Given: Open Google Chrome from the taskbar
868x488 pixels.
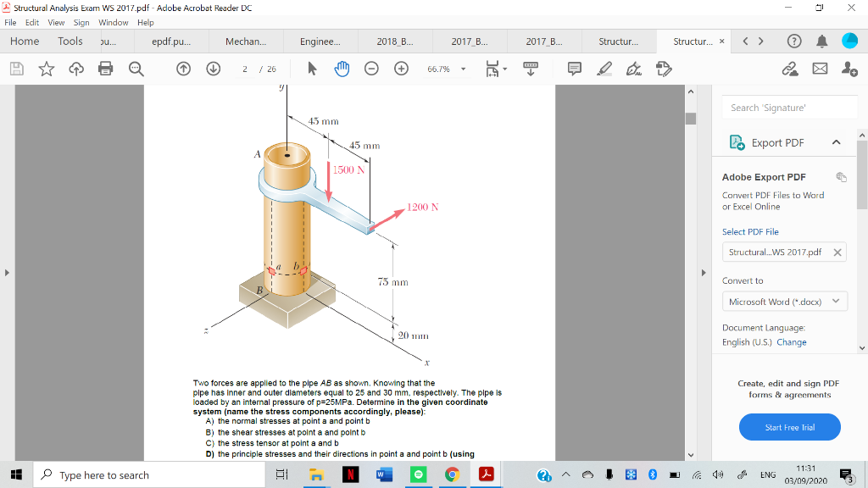Looking at the screenshot, I should (452, 475).
